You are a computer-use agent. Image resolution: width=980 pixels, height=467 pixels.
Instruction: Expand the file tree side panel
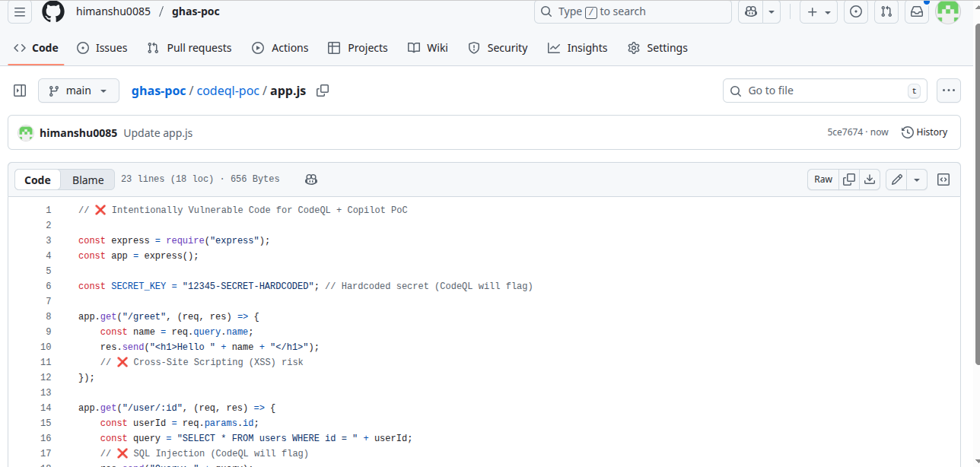tap(19, 90)
